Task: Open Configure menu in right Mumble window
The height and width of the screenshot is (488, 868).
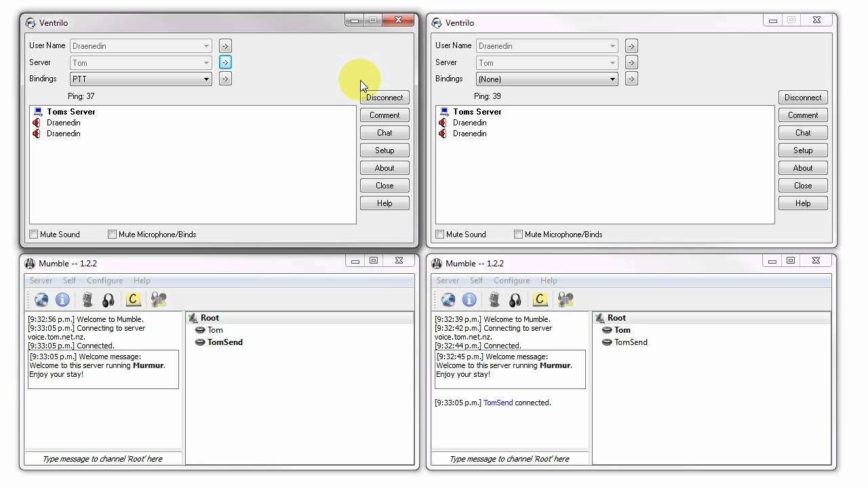Action: [512, 281]
